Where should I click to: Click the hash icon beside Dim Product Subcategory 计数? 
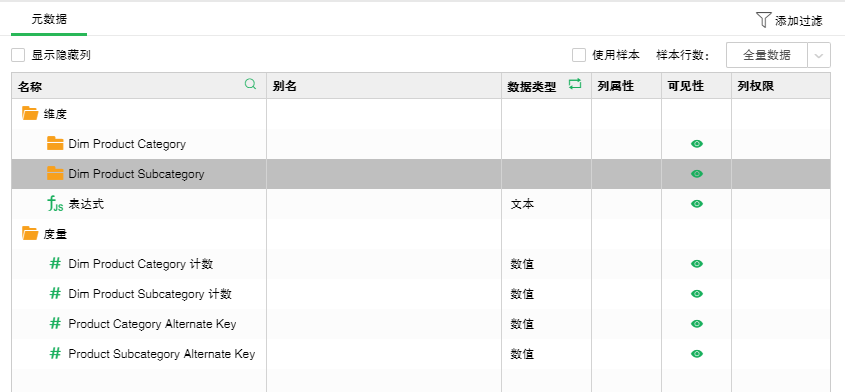(x=55, y=293)
